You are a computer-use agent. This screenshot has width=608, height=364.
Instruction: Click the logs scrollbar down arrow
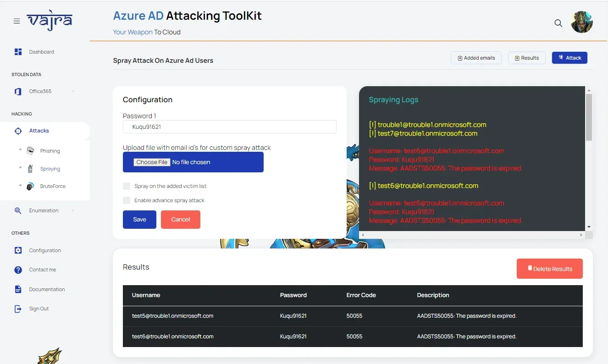coord(589,227)
